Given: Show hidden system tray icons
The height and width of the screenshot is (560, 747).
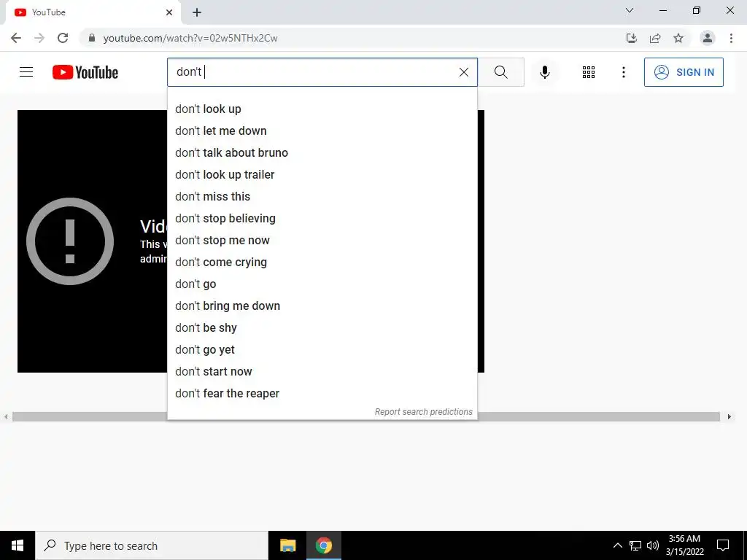Looking at the screenshot, I should [x=617, y=545].
